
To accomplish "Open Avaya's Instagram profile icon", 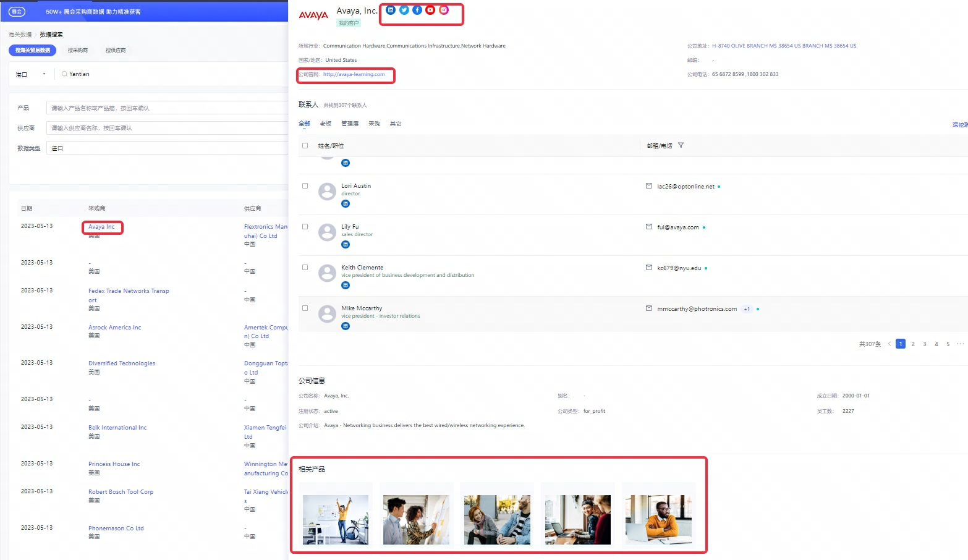I will (x=444, y=10).
